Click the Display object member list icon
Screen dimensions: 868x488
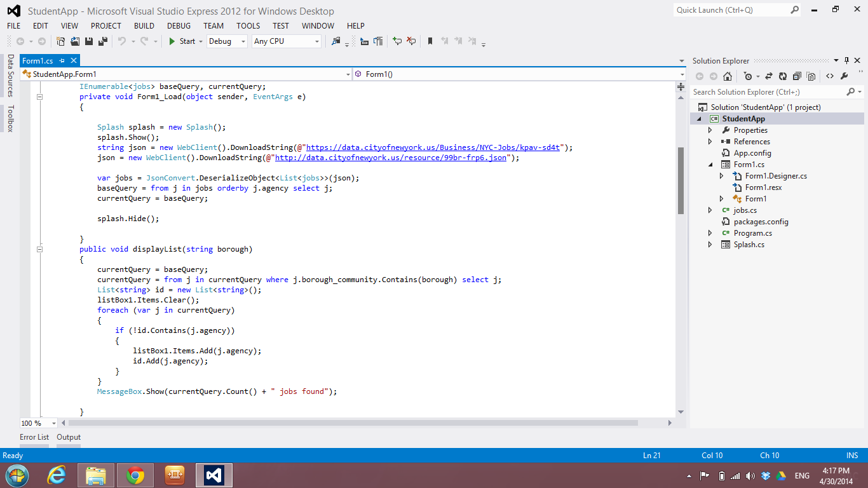pos(364,41)
